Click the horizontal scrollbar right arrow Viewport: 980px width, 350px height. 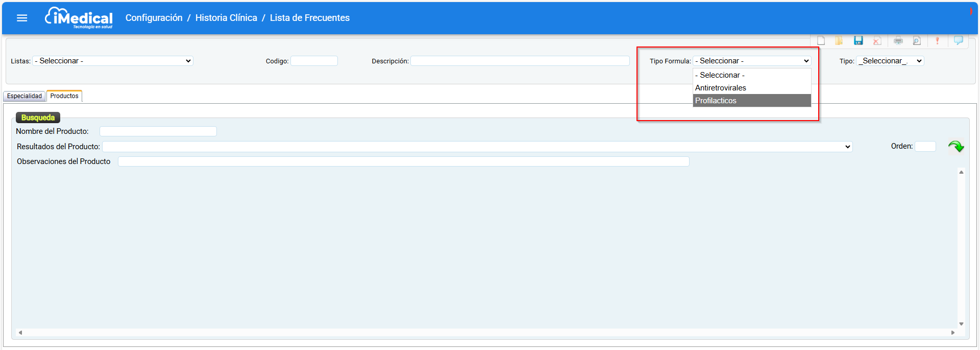coord(952,333)
